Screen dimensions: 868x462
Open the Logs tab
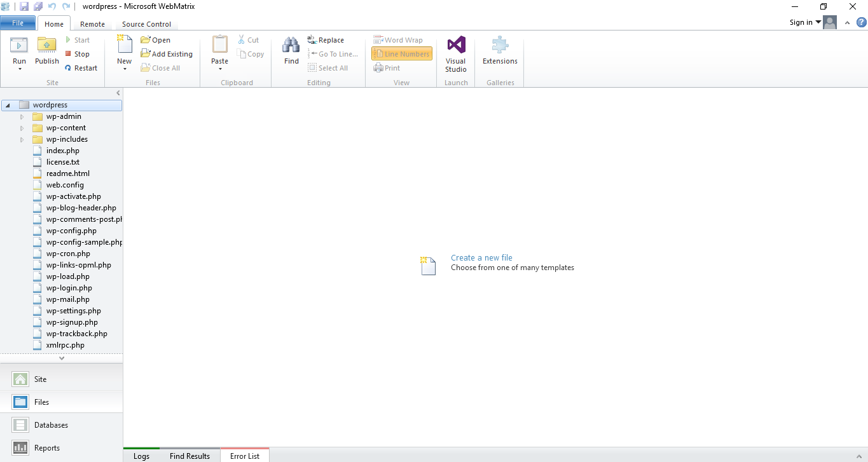tap(142, 456)
